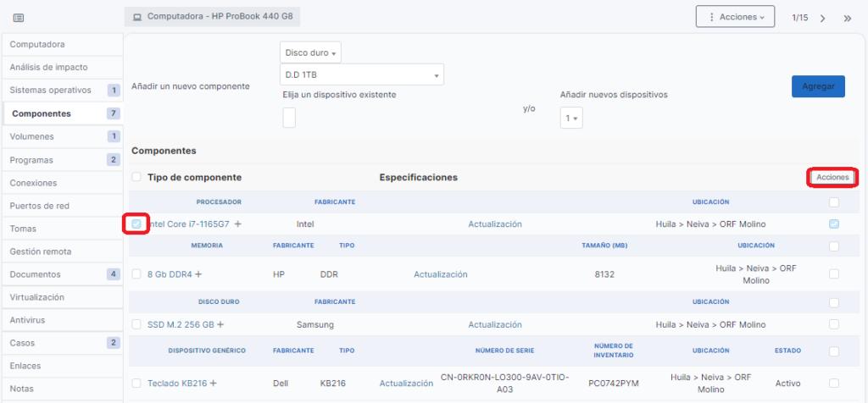The image size is (868, 403).
Task: Click plus icon beside SSD M.2 256 GB
Action: pos(220,324)
